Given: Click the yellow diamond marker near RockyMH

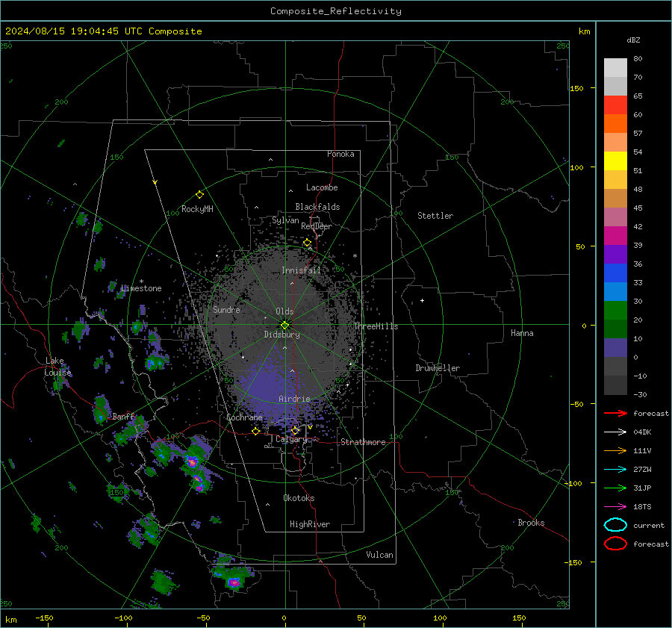Looking at the screenshot, I should click(x=199, y=195).
